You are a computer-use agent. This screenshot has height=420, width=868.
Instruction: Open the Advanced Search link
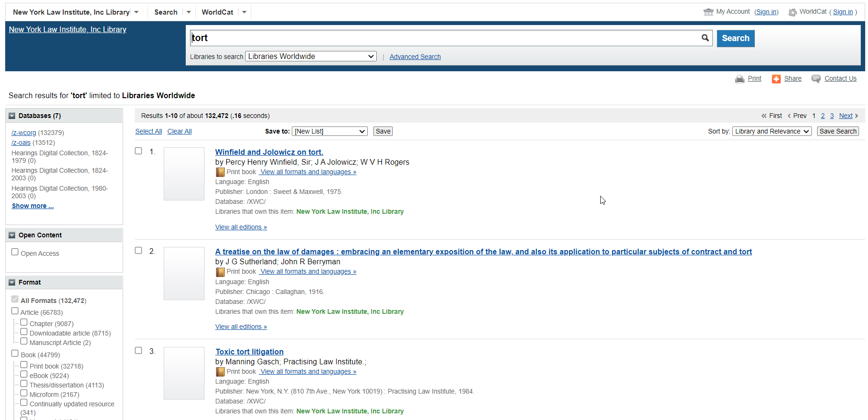pyautogui.click(x=415, y=57)
